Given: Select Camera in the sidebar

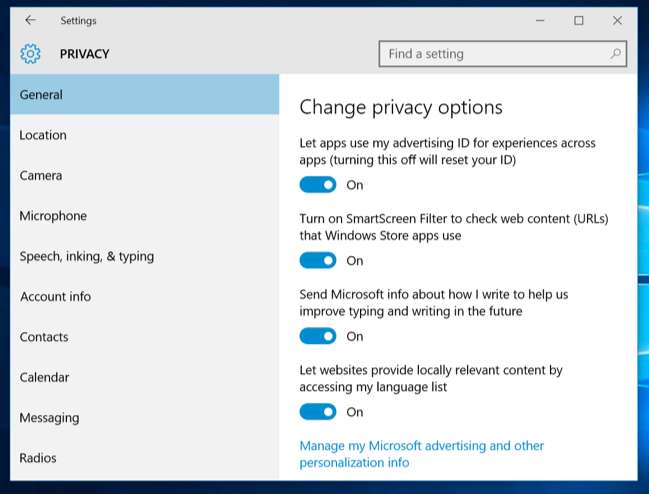Looking at the screenshot, I should point(41,176).
